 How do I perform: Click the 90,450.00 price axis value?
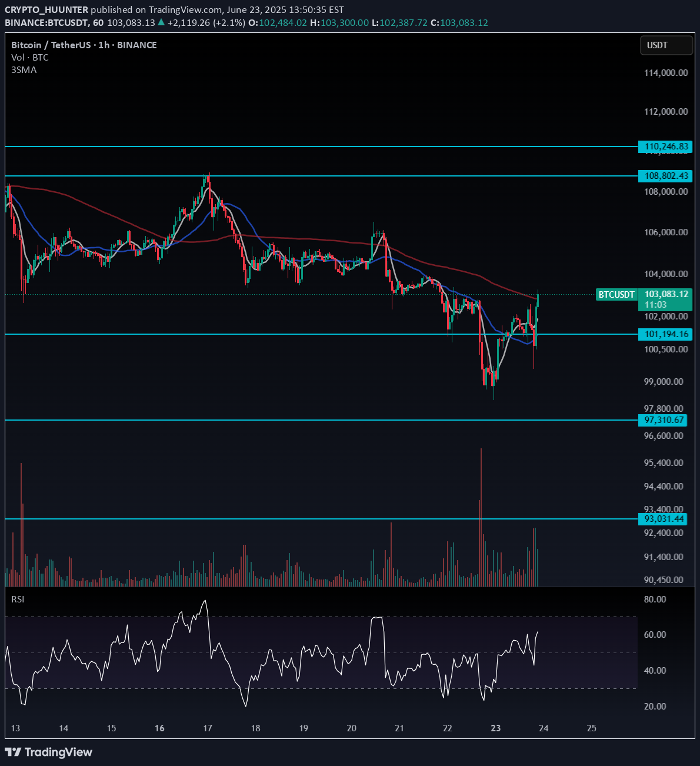point(664,580)
